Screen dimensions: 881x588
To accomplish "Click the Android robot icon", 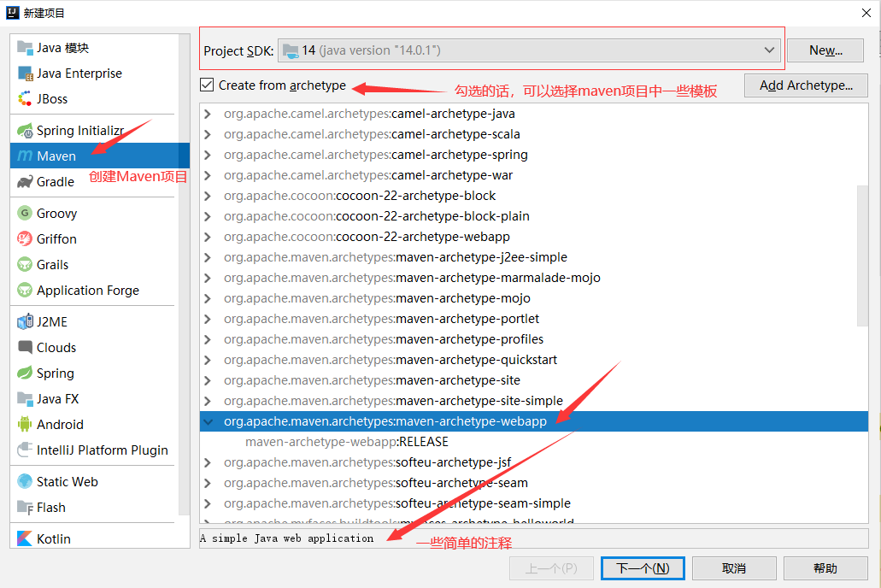I will tap(25, 424).
